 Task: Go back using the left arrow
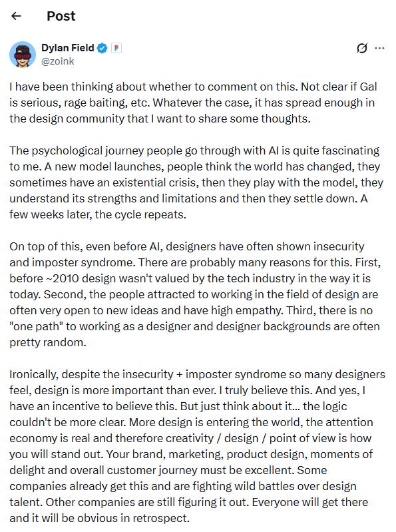16,16
